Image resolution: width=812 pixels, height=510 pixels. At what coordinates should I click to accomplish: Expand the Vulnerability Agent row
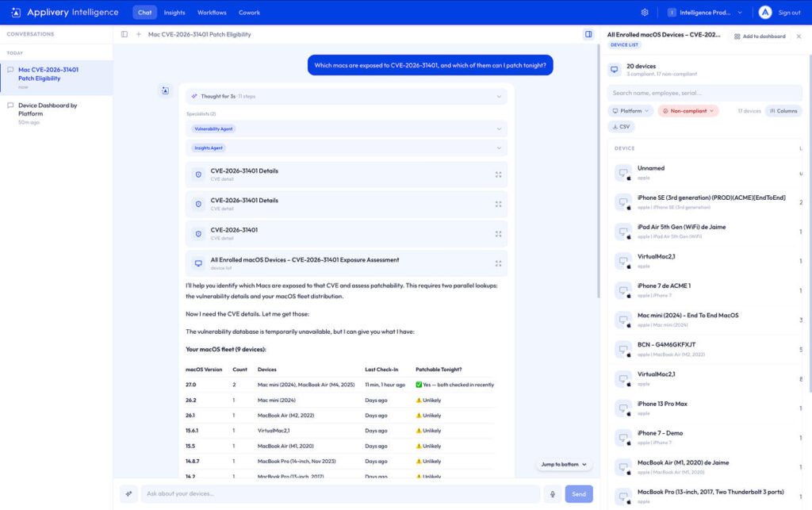click(347, 129)
